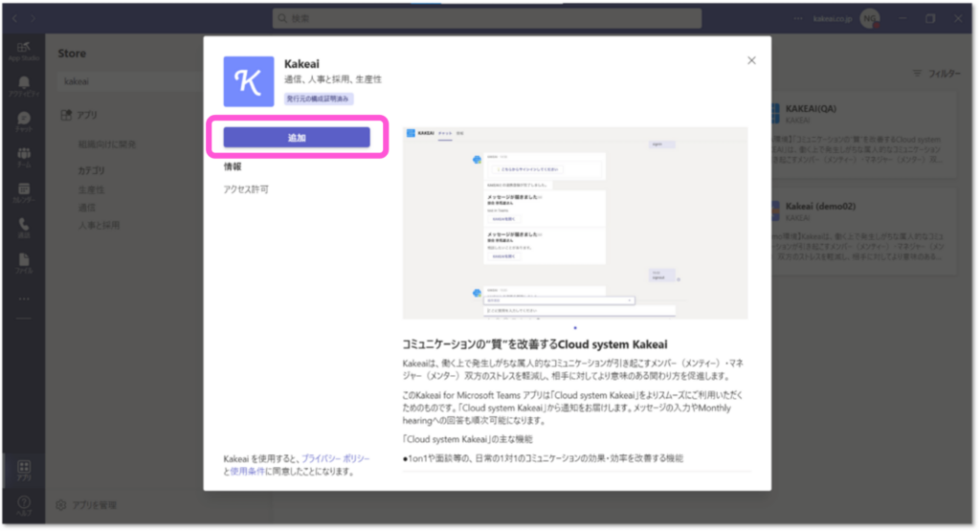Go forward with the title bar arrow
980x531 pixels.
coord(33,19)
